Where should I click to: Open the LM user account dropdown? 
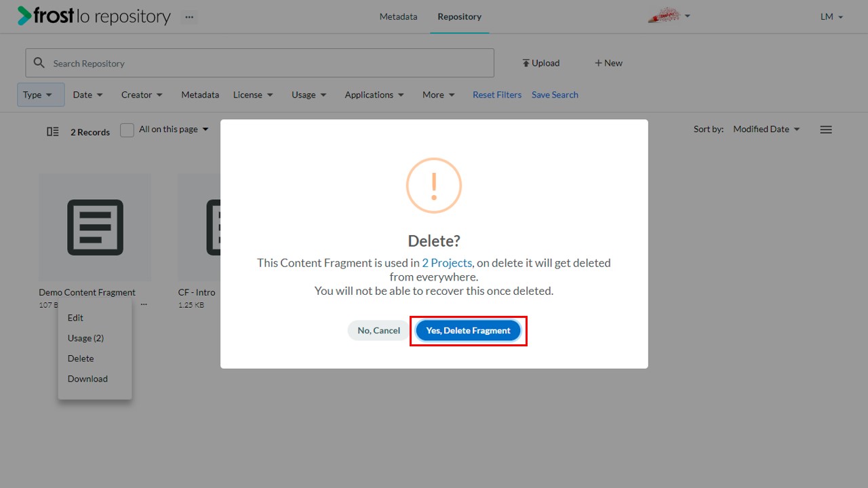point(831,17)
